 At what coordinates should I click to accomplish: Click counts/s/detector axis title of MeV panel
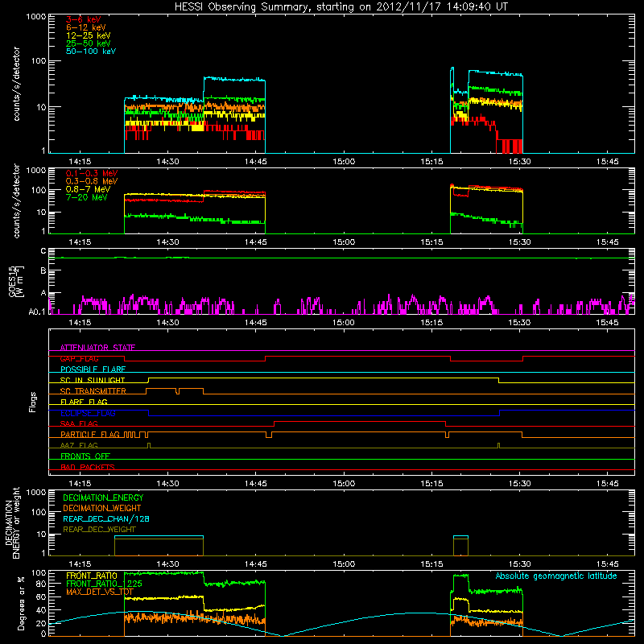(x=16, y=200)
